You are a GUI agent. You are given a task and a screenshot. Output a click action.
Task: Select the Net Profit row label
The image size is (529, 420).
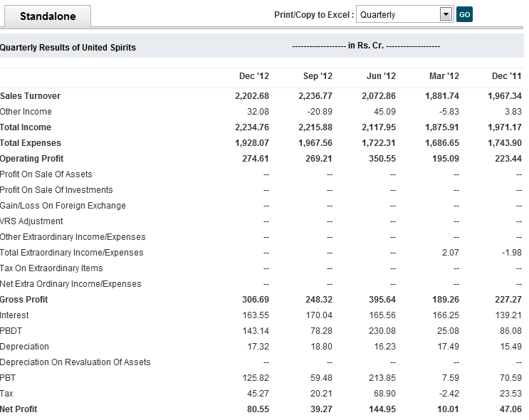coord(19,409)
